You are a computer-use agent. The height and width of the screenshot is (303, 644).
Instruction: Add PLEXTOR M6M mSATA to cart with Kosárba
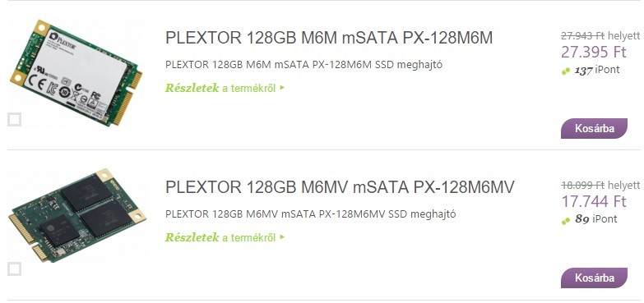pos(594,128)
